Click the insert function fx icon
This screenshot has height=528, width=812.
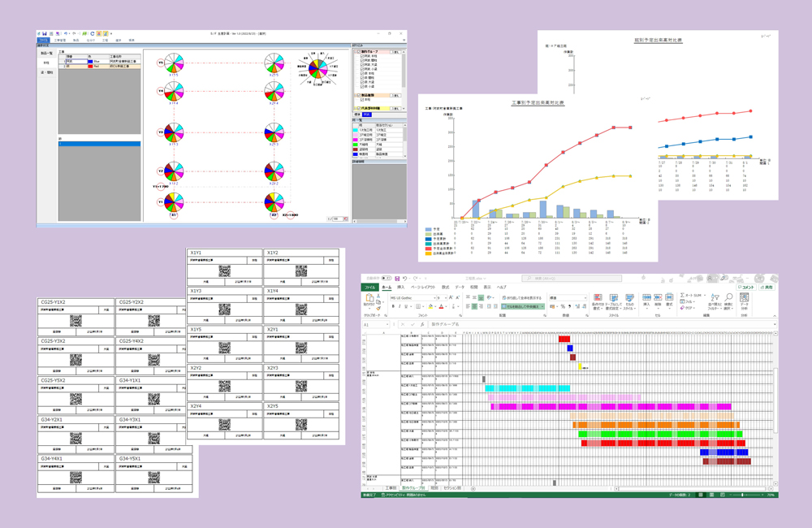click(x=422, y=324)
